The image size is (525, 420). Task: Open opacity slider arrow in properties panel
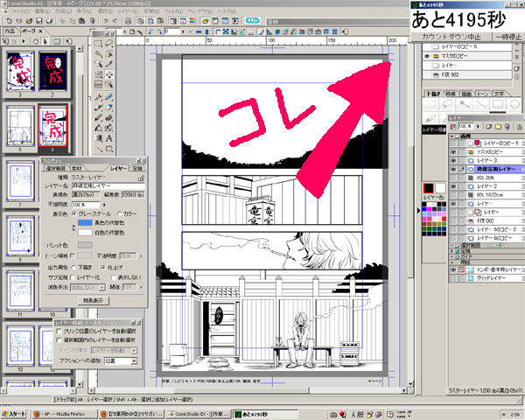tap(104, 205)
